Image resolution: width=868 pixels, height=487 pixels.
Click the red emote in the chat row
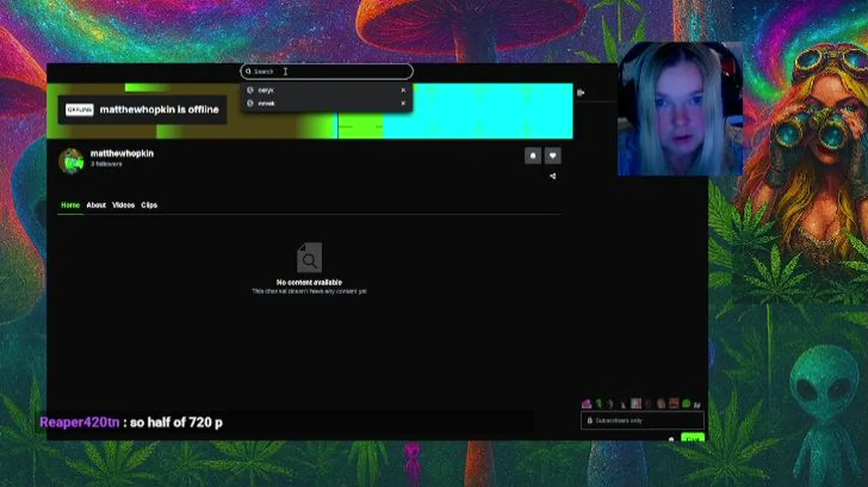[x=673, y=404]
